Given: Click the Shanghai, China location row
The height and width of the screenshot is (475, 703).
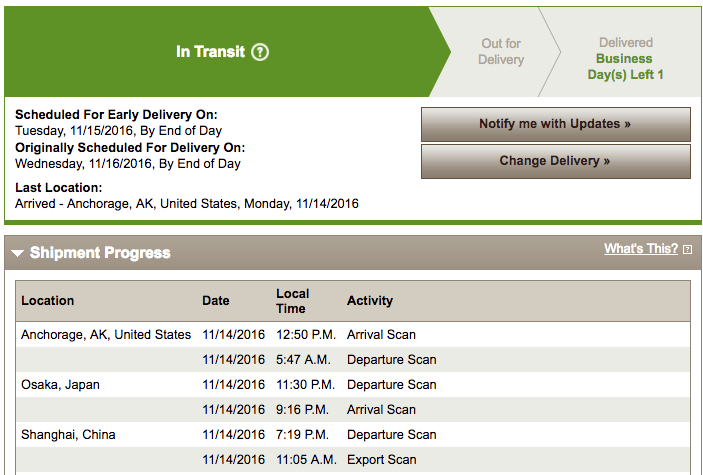Looking at the screenshot, I should pyautogui.click(x=68, y=435).
